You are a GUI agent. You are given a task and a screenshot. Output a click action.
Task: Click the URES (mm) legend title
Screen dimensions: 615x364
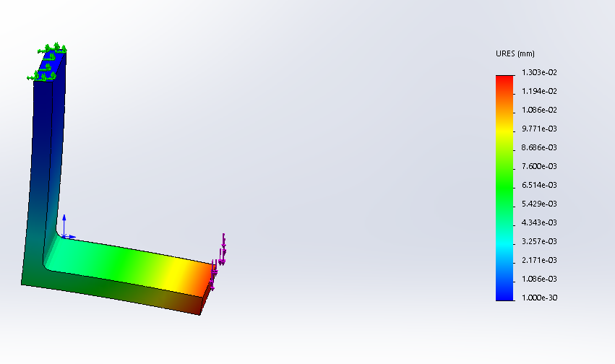[515, 54]
